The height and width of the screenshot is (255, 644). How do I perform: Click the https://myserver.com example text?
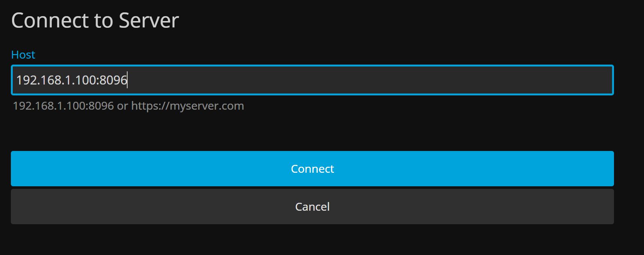coord(187,106)
